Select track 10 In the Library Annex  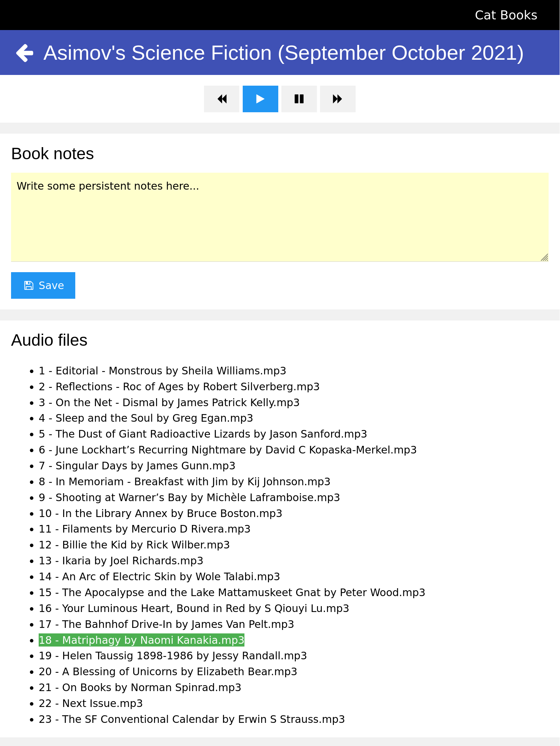click(160, 514)
